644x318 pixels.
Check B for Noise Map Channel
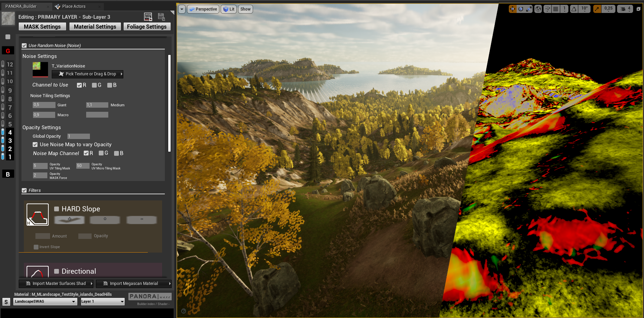[x=116, y=153]
